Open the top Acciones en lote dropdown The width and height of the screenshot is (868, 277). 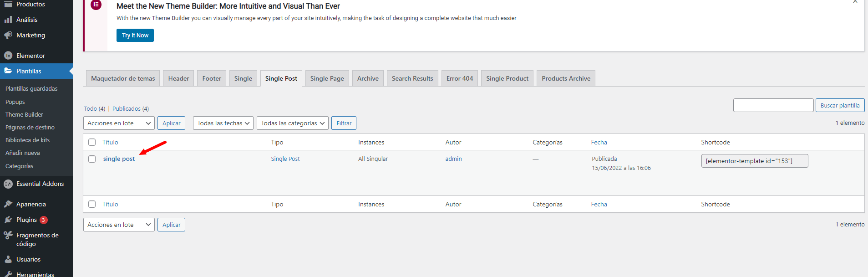(x=119, y=123)
